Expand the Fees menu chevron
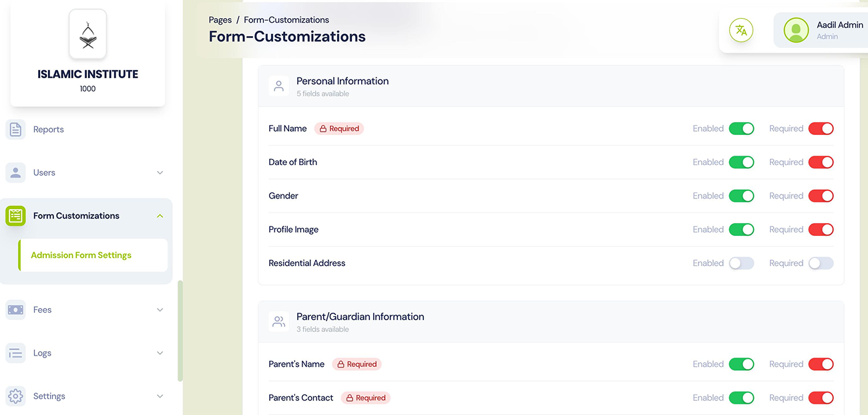This screenshot has height=415, width=868. click(x=160, y=310)
